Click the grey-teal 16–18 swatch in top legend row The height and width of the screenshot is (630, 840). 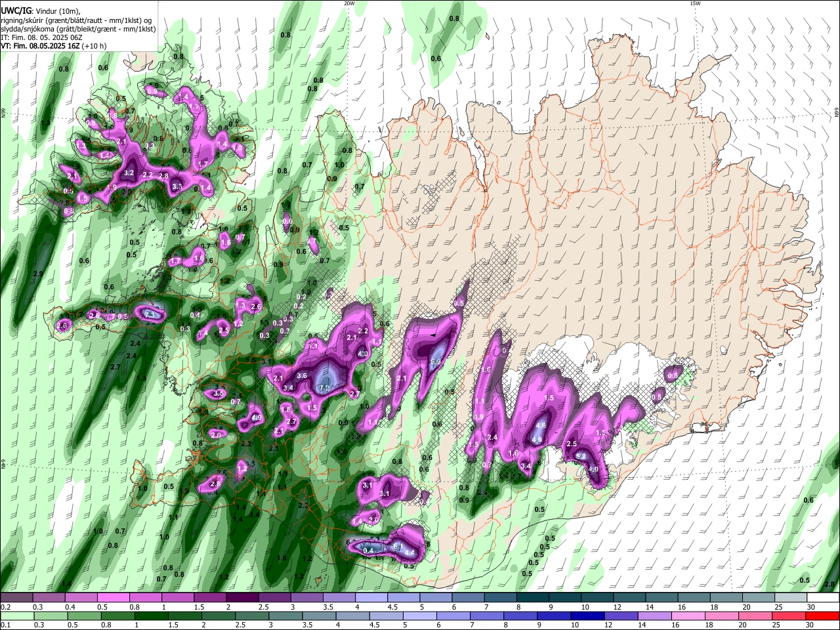tap(694, 598)
